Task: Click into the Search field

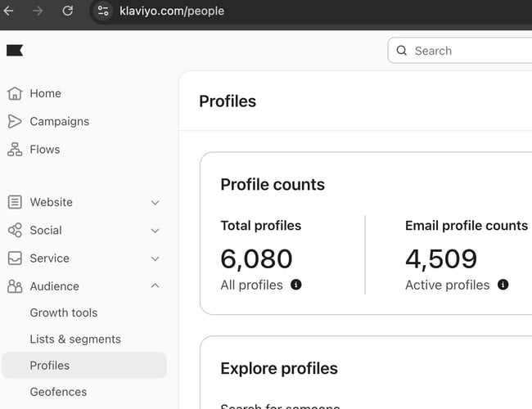Action: [x=460, y=51]
